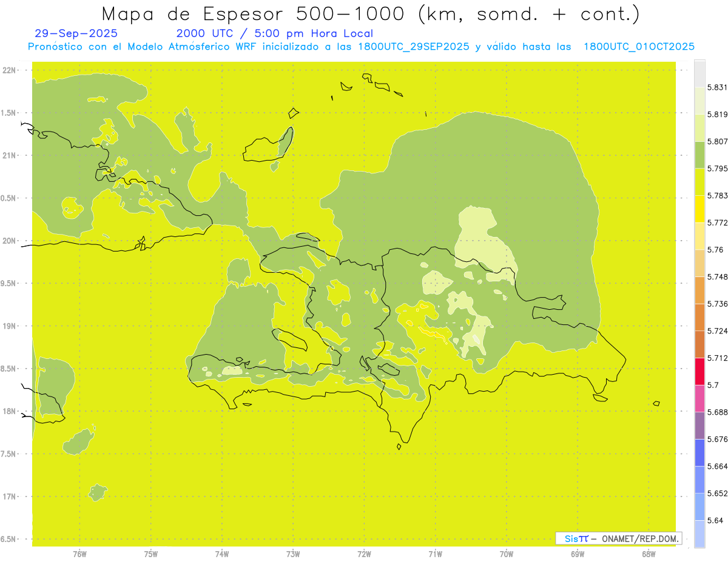The image size is (728, 562).
Task: Select the blue 5.664 legend band
Action: tap(699, 453)
